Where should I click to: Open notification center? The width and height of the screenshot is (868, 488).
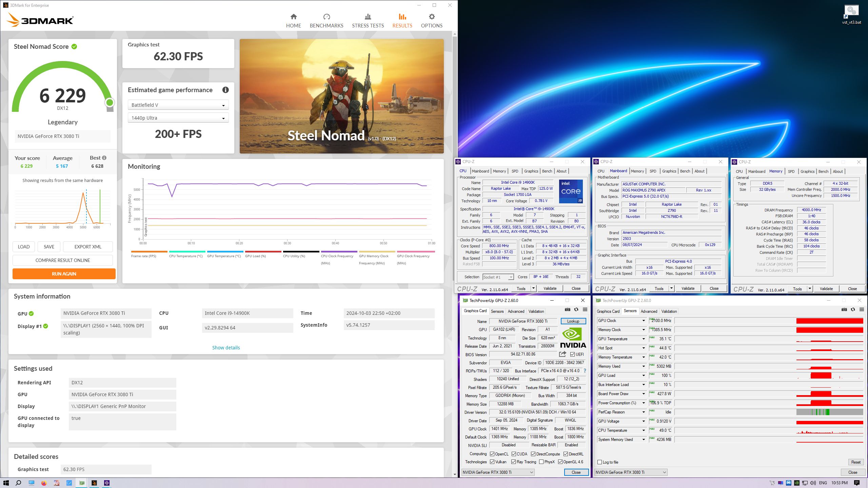pos(857,483)
